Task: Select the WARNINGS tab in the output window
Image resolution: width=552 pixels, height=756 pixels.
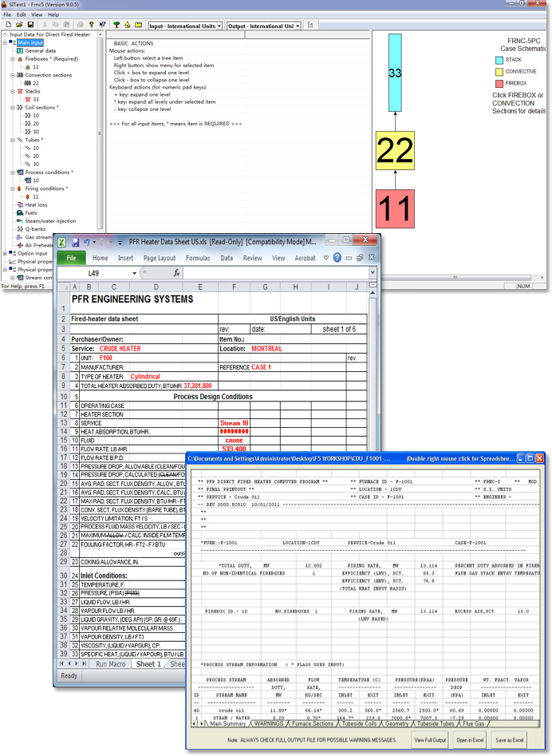Action: tap(269, 724)
